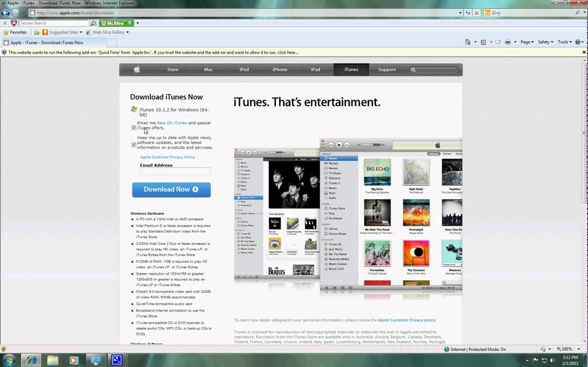Open the Store tab on Apple nav
Viewport: 588px width, 367px height.
[x=173, y=69]
